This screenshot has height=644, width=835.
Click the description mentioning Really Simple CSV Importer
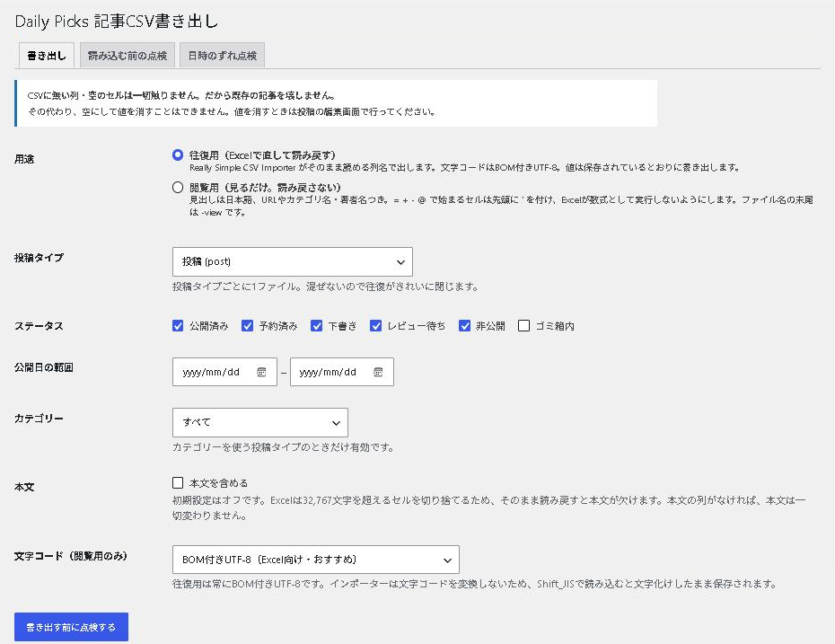465,168
